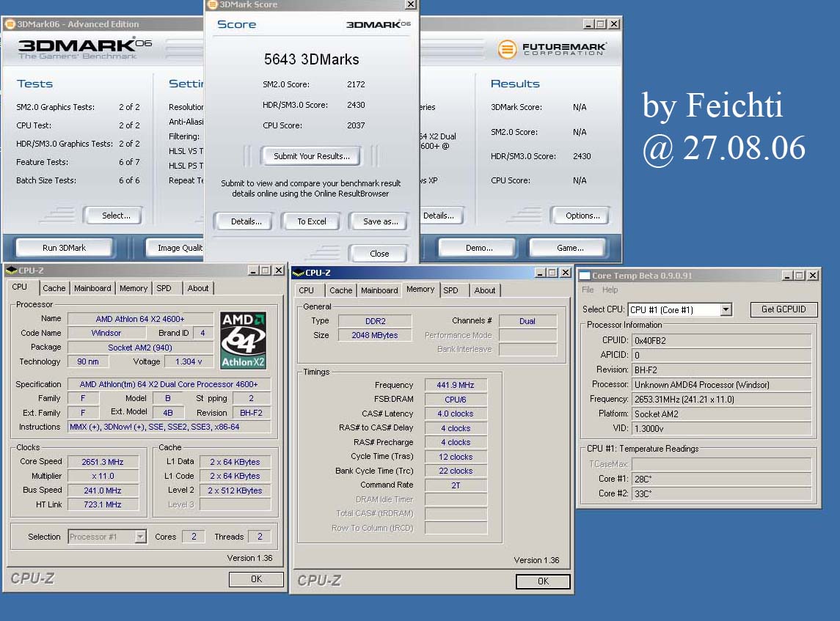Export the score with To Excel
Image resolution: width=840 pixels, height=621 pixels.
coord(312,221)
